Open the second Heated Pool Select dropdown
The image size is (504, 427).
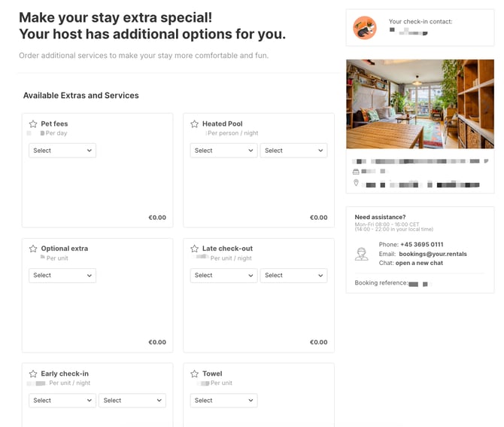coord(294,151)
